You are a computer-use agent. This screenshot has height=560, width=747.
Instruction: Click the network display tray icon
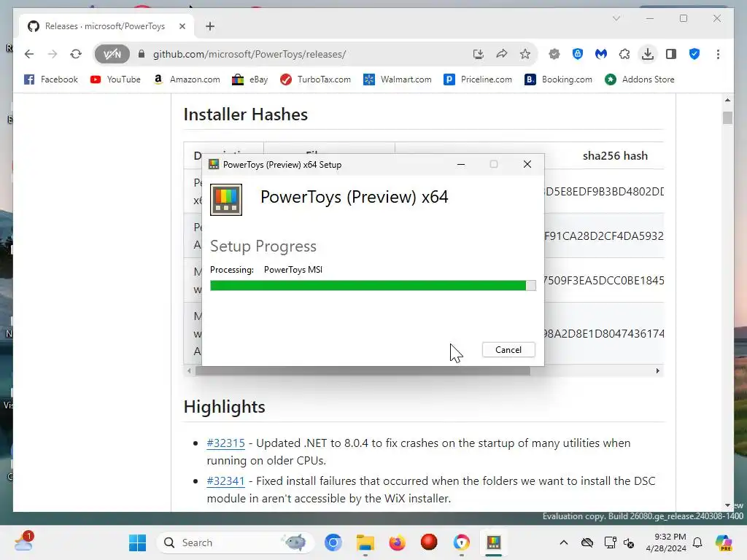pos(610,542)
